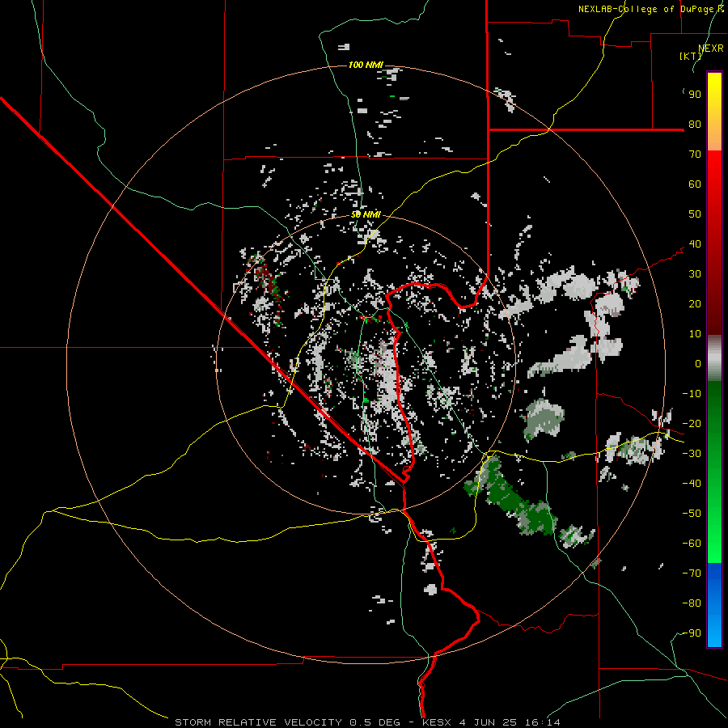Click the -90 value on velocity legend

click(x=692, y=633)
